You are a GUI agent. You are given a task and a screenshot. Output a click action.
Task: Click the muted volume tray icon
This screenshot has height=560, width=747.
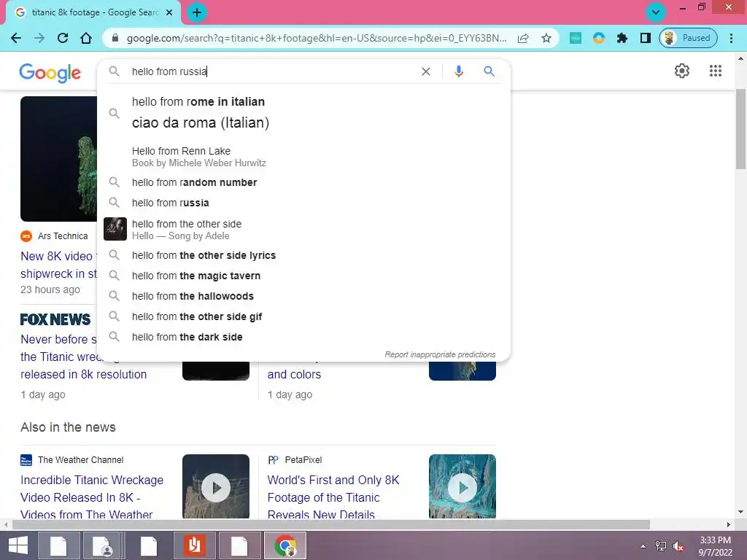coord(678,546)
